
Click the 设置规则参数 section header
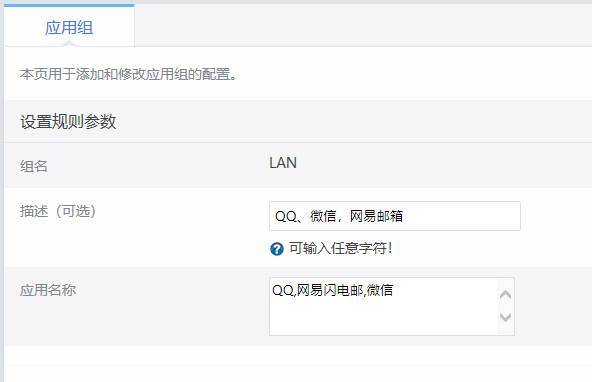click(68, 122)
